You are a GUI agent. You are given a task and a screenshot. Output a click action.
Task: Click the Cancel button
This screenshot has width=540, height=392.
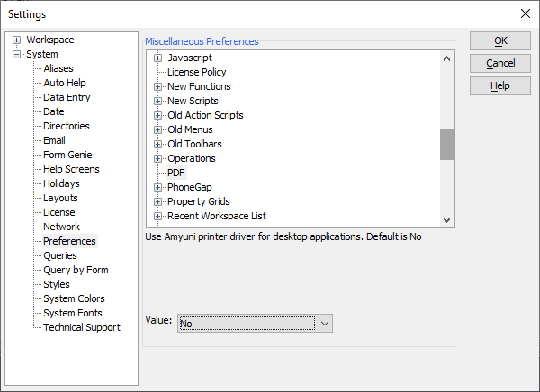(x=500, y=63)
